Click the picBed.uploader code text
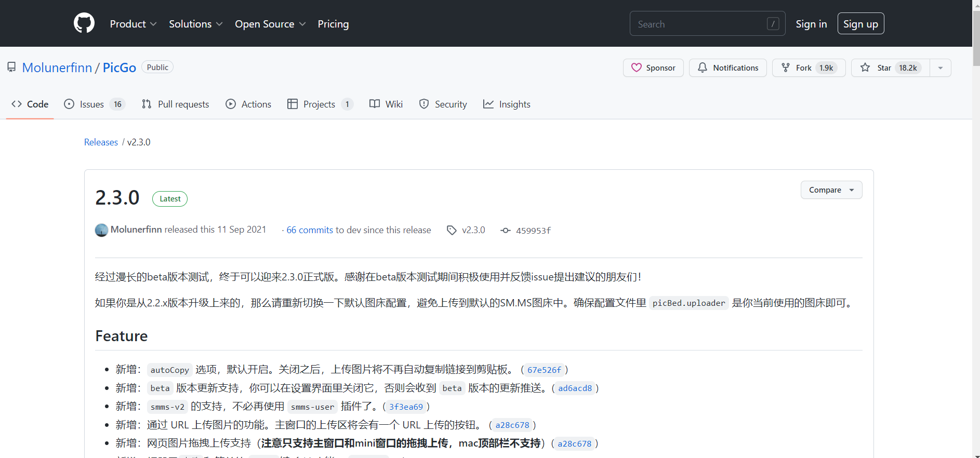Image resolution: width=980 pixels, height=458 pixels. [x=688, y=303]
